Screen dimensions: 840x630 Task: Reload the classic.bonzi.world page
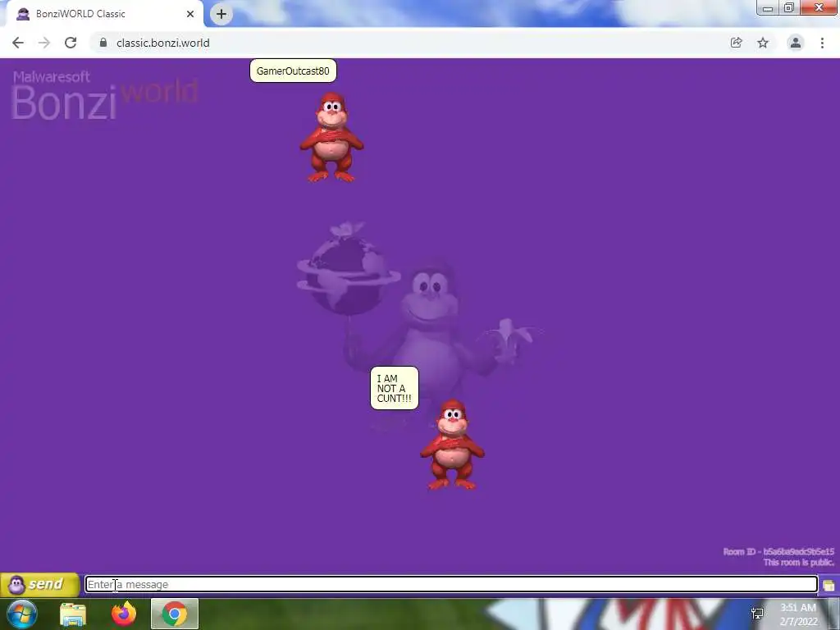pos(71,43)
